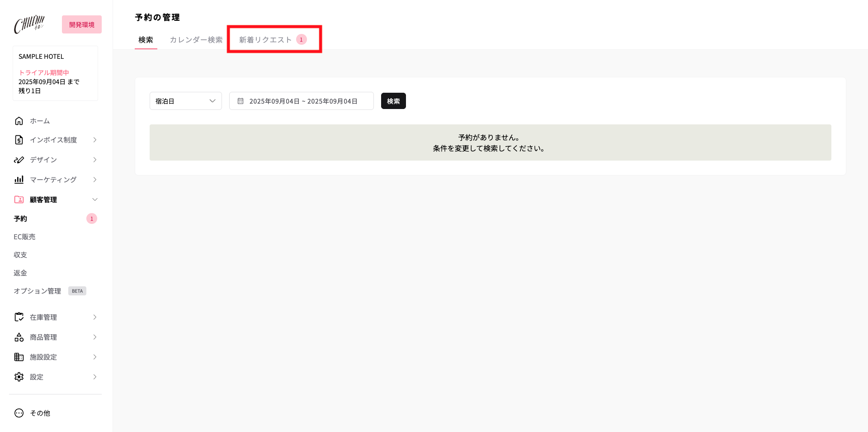868x432 pixels.
Task: Click the facility settings building icon
Action: pos(19,357)
